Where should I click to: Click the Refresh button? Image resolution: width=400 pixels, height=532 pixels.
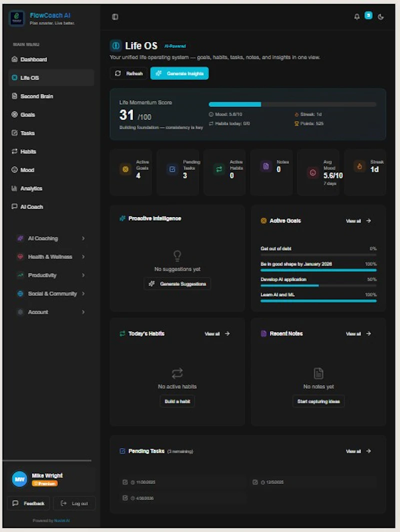128,73
